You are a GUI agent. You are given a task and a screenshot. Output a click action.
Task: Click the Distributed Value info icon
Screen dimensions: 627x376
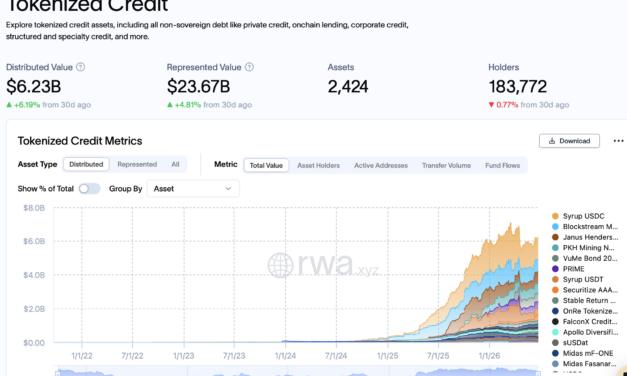pos(80,67)
